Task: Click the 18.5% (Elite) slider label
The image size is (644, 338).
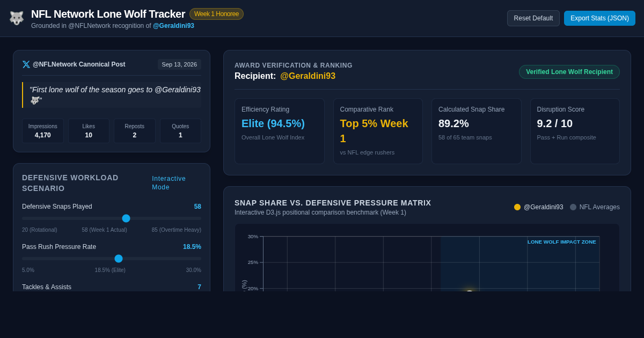Action: coord(110,270)
